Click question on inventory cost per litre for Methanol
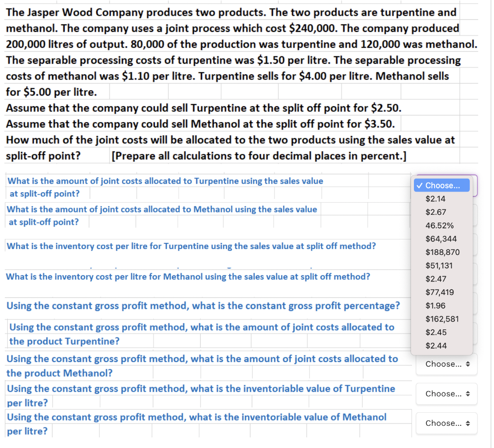The width and height of the screenshot is (494, 448). [x=189, y=278]
